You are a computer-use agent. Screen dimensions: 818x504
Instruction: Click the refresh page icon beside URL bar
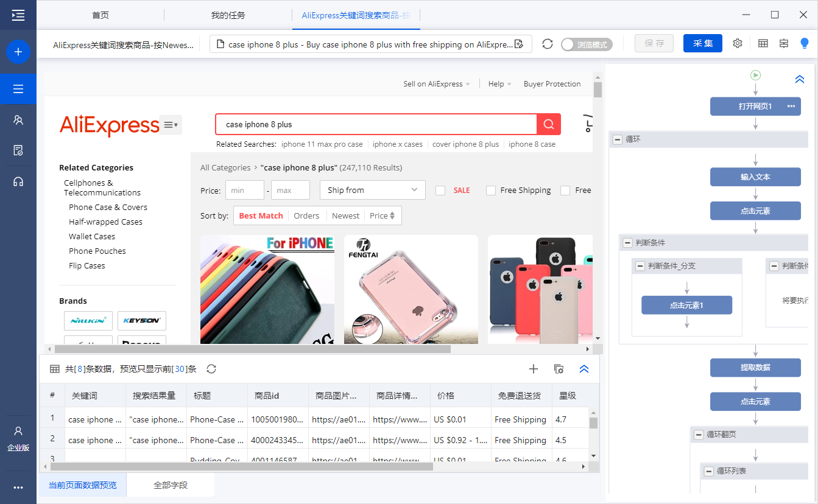pos(548,44)
